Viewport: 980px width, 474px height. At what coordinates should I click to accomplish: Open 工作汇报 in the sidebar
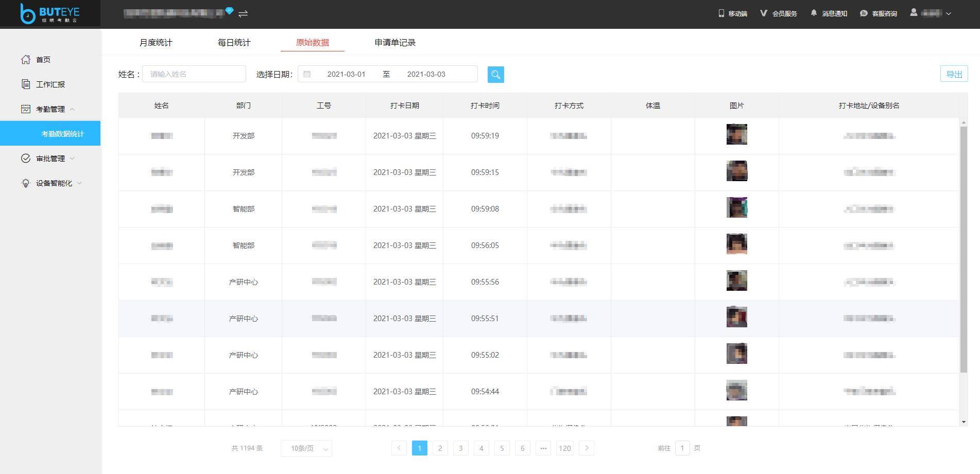coord(50,84)
